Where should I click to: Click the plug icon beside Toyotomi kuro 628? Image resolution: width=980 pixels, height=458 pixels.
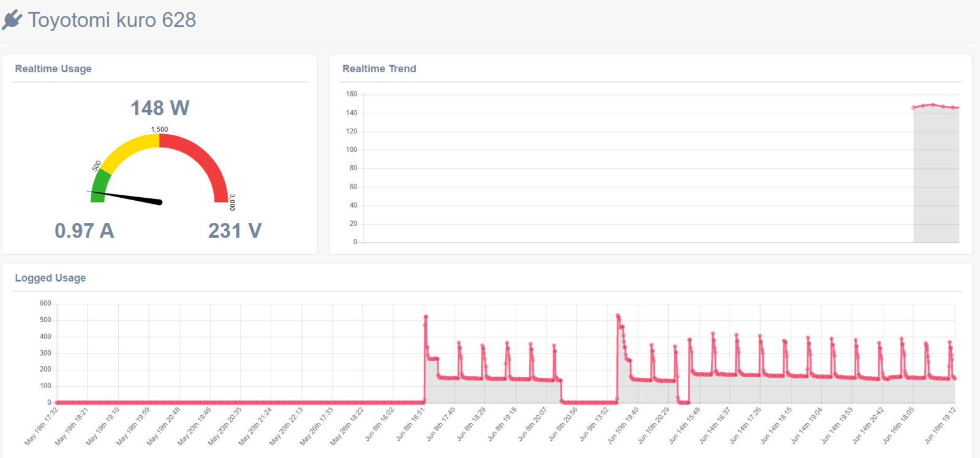[x=12, y=20]
